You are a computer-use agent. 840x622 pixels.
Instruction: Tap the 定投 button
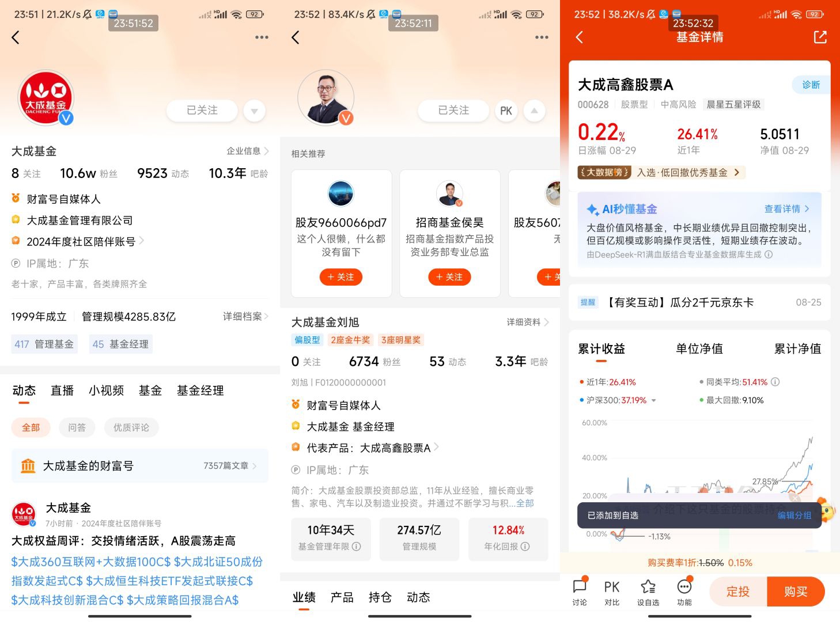(x=738, y=591)
